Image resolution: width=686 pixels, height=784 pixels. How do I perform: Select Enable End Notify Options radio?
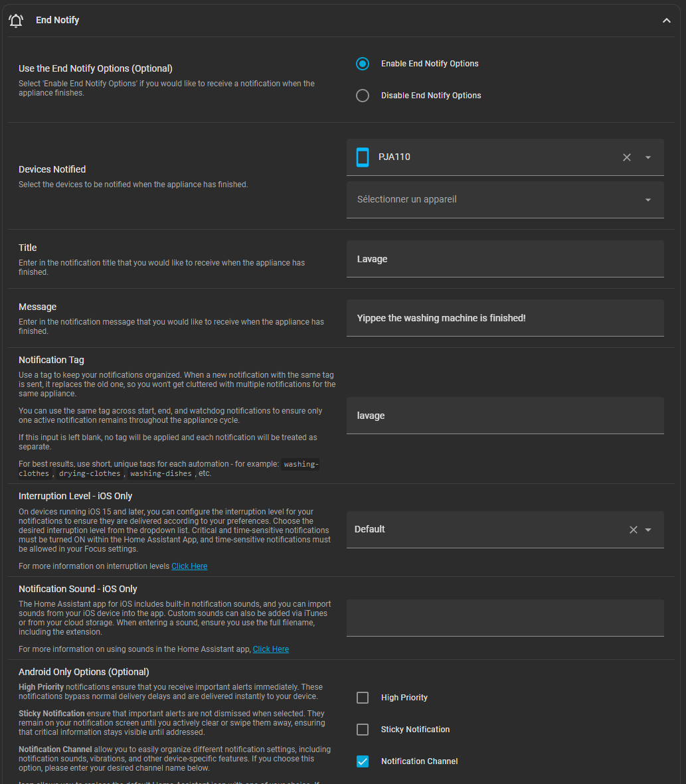363,64
